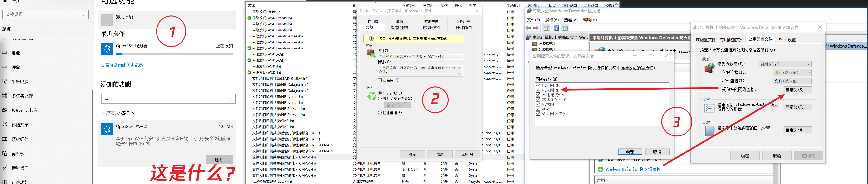Uncheck the 蓝牙网络连接 checkbox
The height and width of the screenshot is (184, 868).
coord(538,114)
